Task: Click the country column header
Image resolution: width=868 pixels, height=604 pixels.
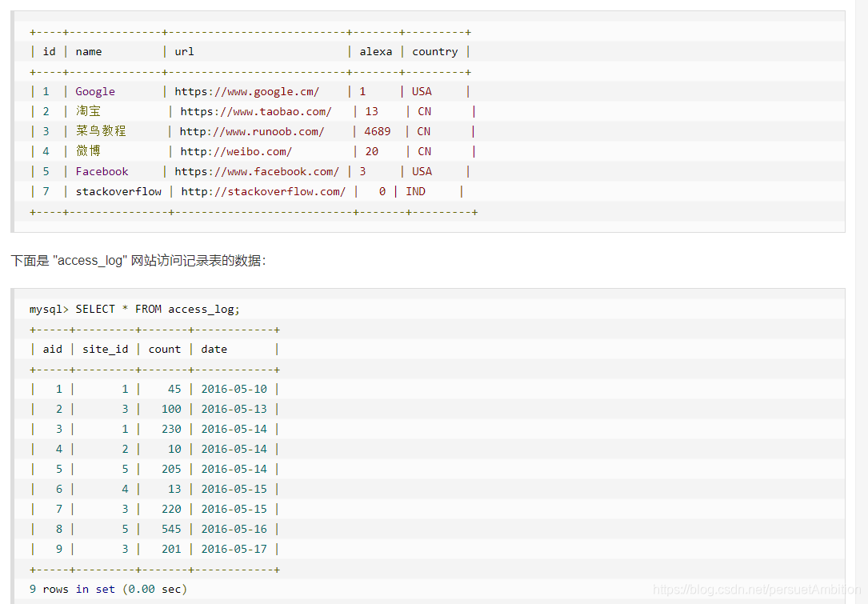Action: point(435,51)
